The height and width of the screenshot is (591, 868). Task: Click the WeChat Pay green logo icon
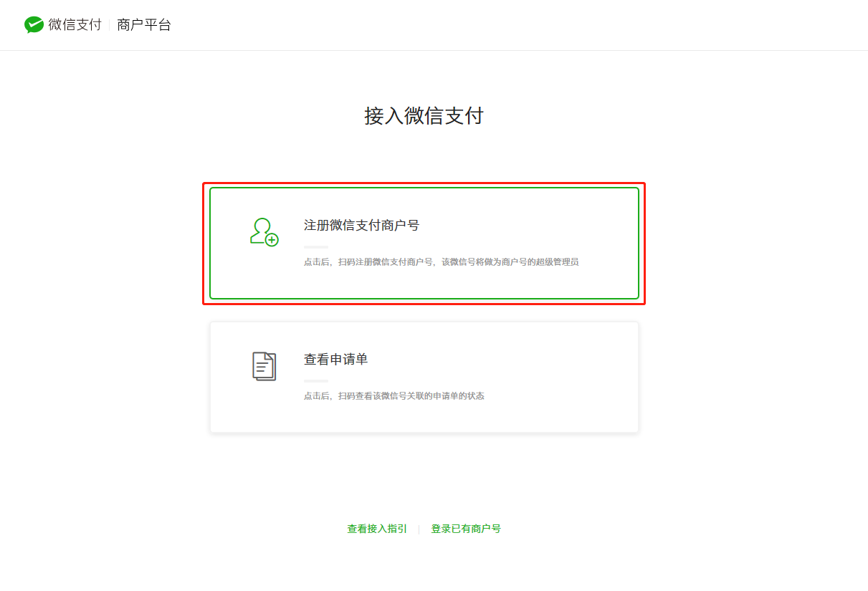(x=34, y=25)
